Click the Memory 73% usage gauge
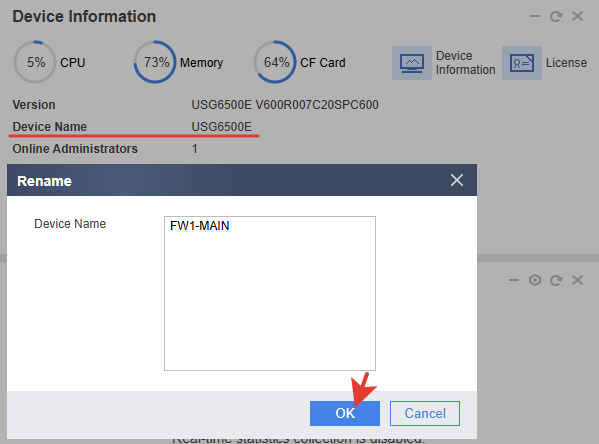Screen dimensions: 599x444 155,62
